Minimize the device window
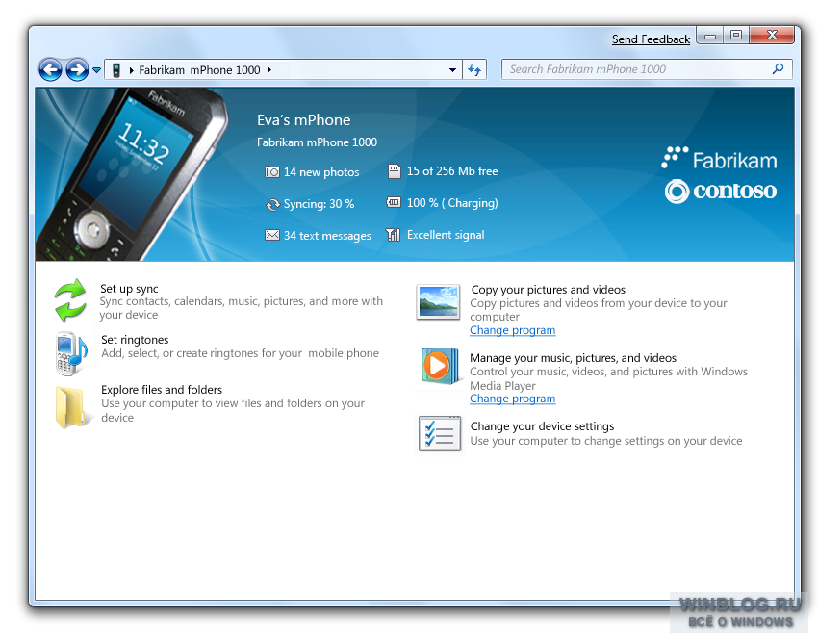Image resolution: width=818 pixels, height=644 pixels. click(x=709, y=36)
